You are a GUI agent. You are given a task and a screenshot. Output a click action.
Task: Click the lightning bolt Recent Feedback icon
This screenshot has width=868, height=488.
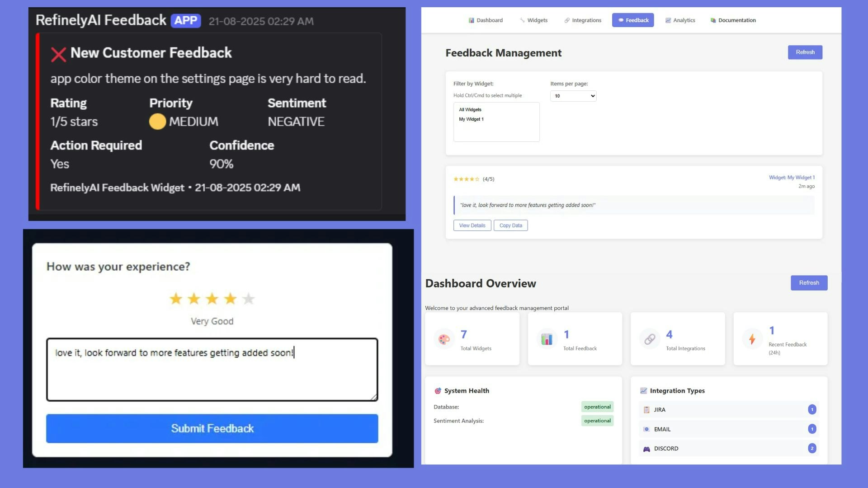pyautogui.click(x=752, y=339)
